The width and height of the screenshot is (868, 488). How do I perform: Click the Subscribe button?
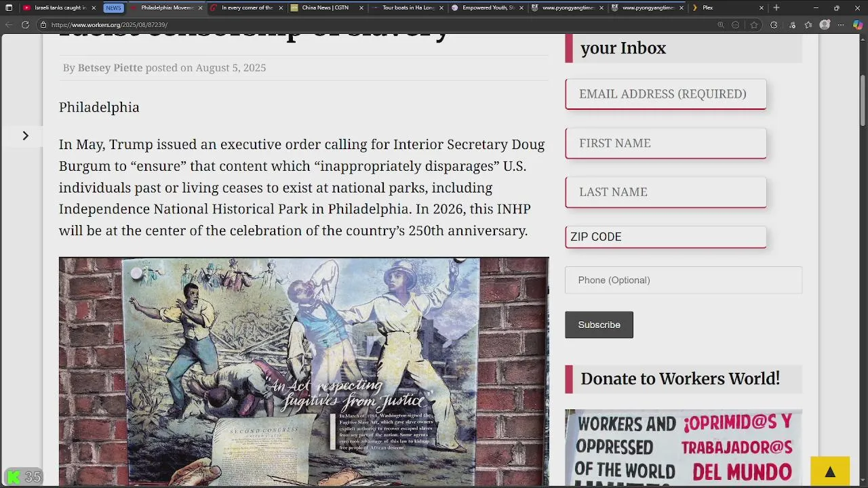coord(599,325)
